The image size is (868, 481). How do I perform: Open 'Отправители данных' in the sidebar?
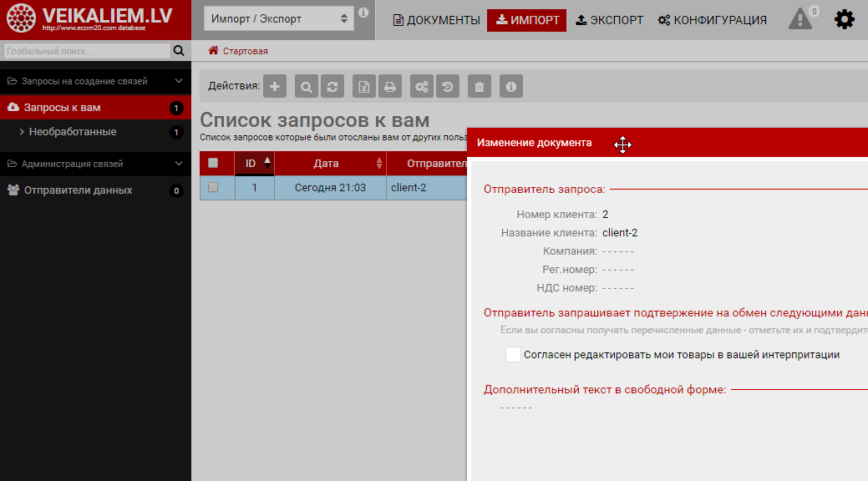pyautogui.click(x=78, y=190)
